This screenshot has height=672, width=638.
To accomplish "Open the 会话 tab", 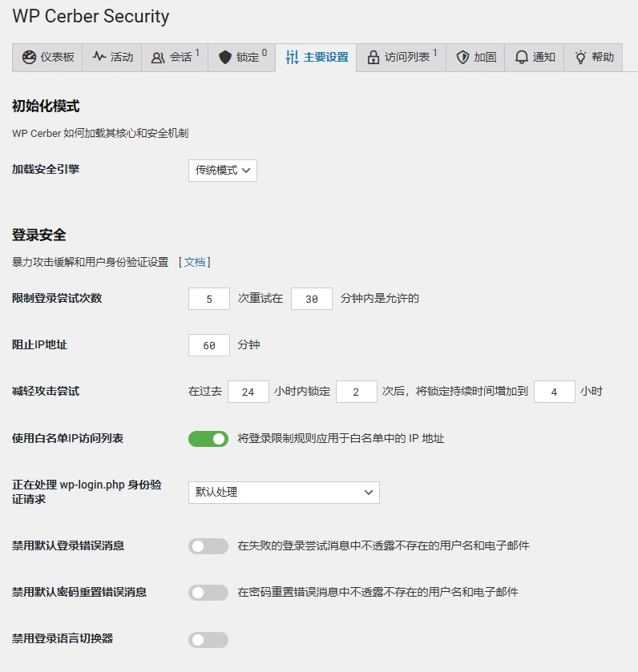I will pos(175,58).
